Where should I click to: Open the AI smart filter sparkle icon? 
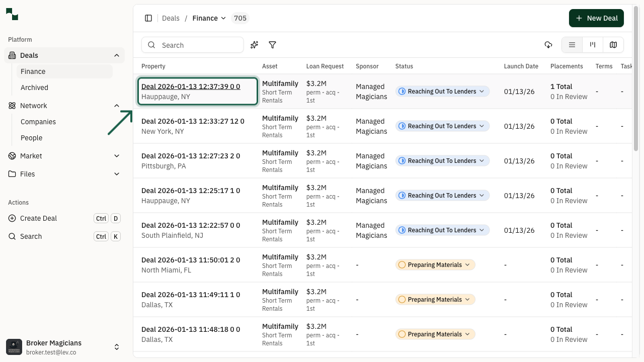click(254, 45)
